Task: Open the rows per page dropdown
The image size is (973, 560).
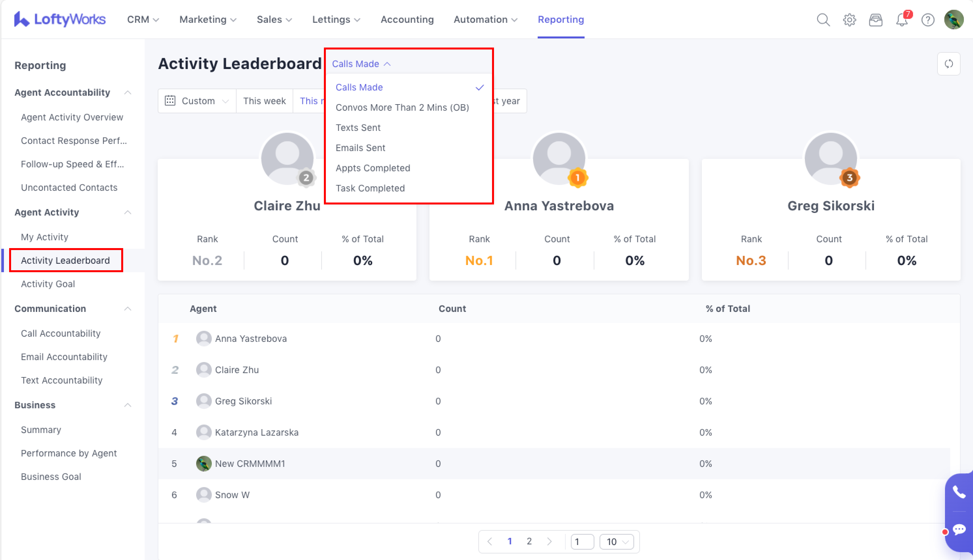Action: tap(617, 541)
